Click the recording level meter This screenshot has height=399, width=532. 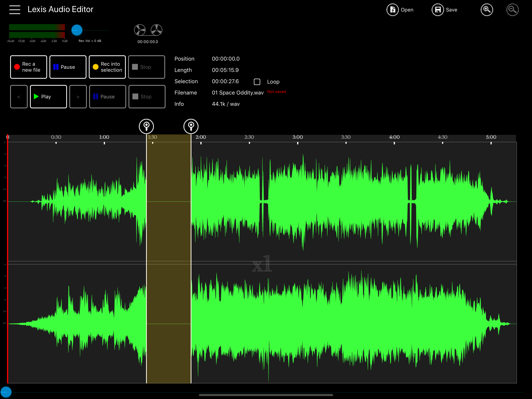pos(37,31)
